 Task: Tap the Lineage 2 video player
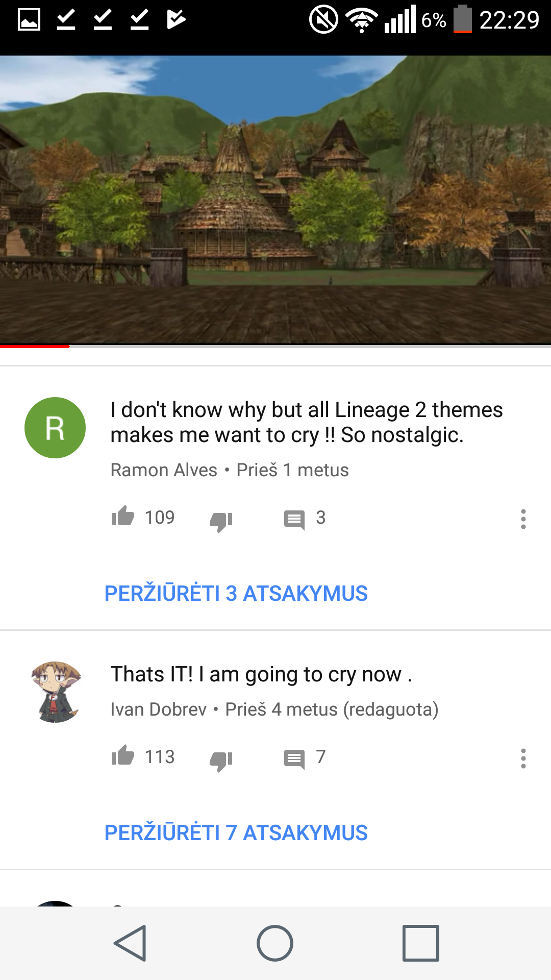point(275,200)
